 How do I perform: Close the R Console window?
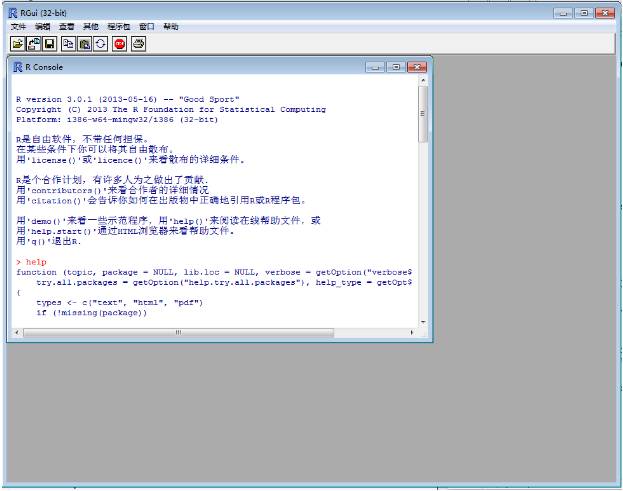click(417, 67)
